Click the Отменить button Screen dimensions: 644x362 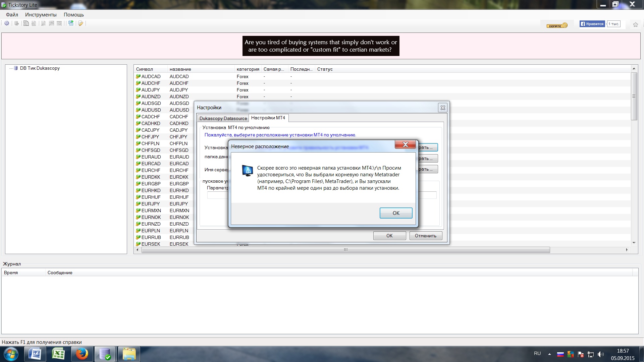click(426, 236)
